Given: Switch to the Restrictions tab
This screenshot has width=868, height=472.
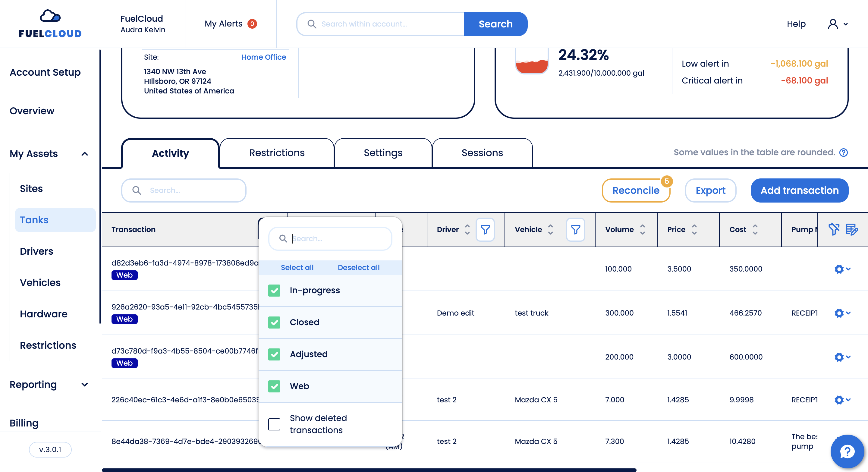Looking at the screenshot, I should pos(277,153).
